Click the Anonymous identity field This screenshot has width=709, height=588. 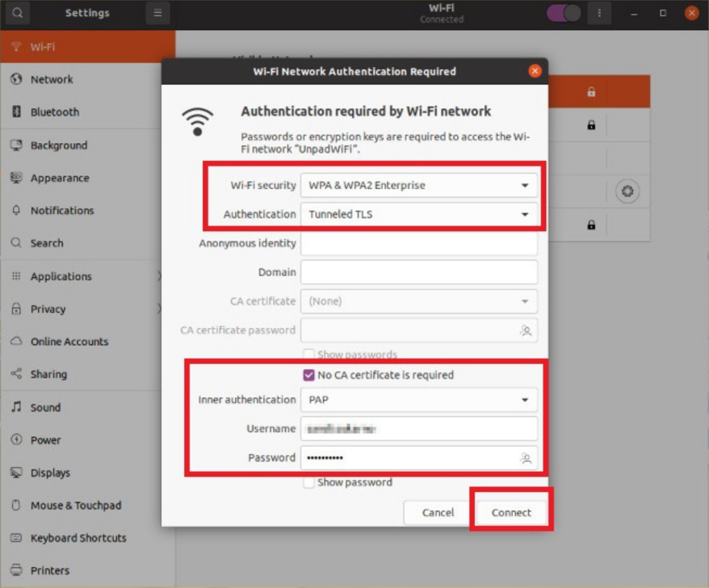[x=419, y=243]
